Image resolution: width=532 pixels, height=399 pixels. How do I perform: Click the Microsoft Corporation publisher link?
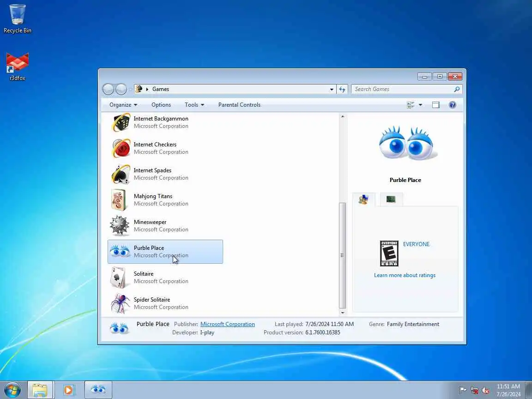coord(227,324)
